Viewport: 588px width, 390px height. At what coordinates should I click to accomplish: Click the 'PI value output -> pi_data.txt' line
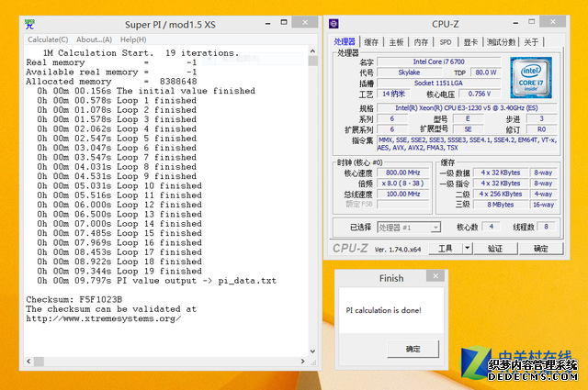(157, 281)
